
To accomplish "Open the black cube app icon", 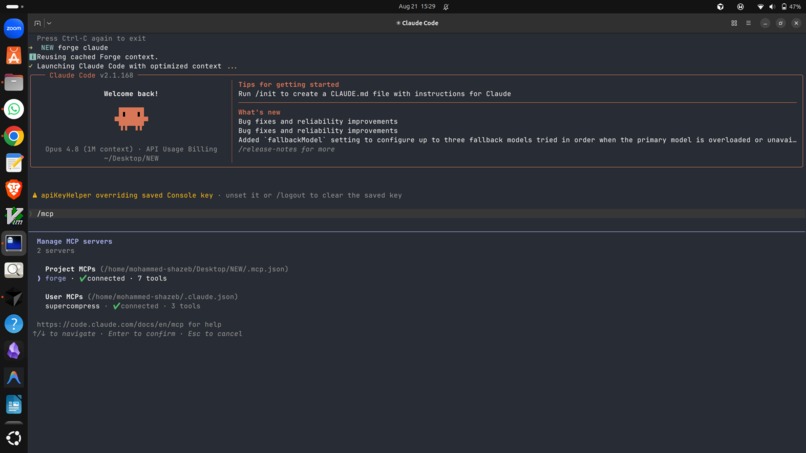I will (x=14, y=297).
